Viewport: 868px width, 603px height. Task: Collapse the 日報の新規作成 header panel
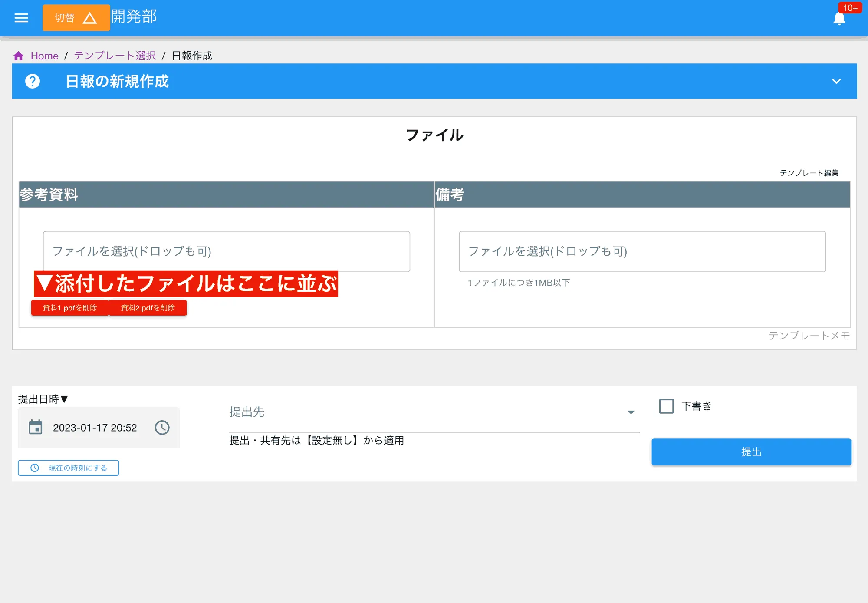pyautogui.click(x=836, y=81)
